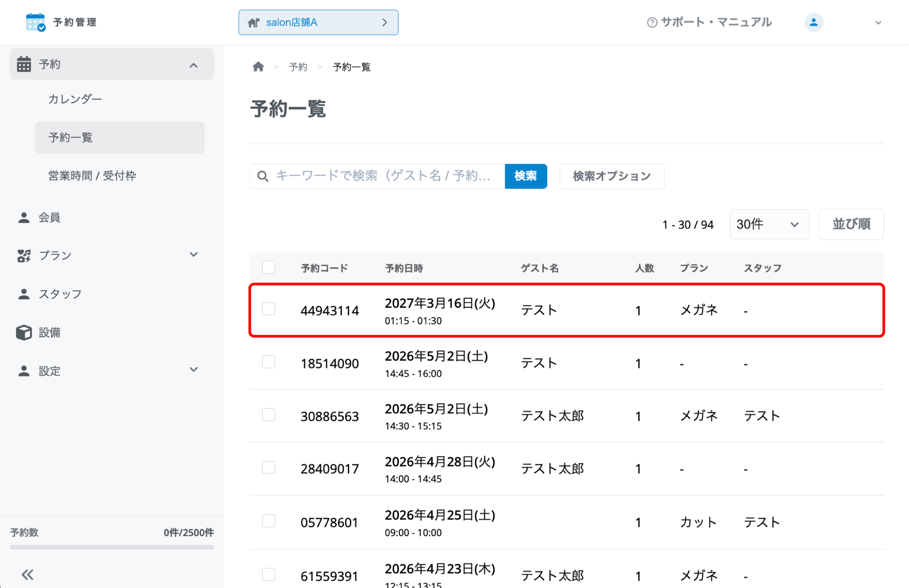Expand the プラン sidebar section chevron

tap(194, 255)
